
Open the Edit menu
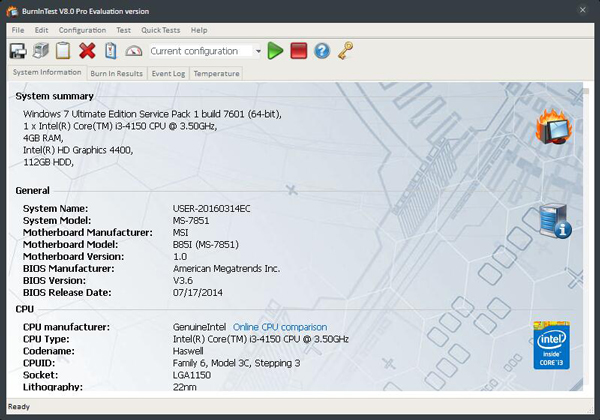[x=41, y=30]
